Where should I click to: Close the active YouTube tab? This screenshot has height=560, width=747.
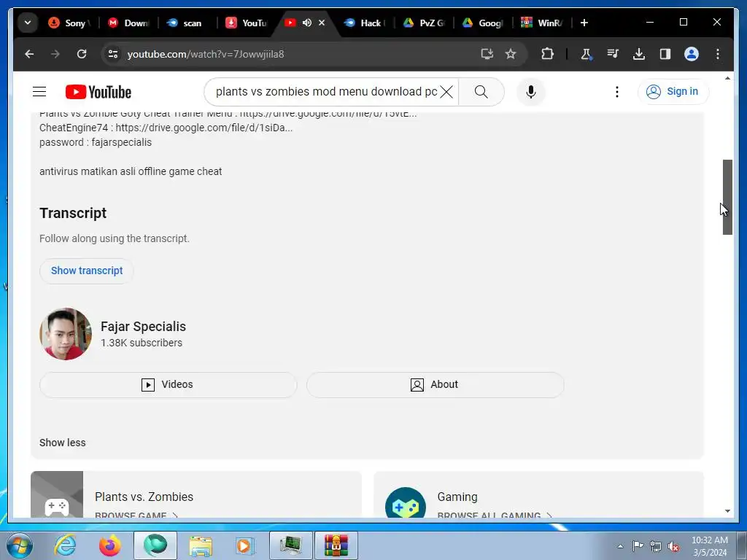pyautogui.click(x=322, y=23)
